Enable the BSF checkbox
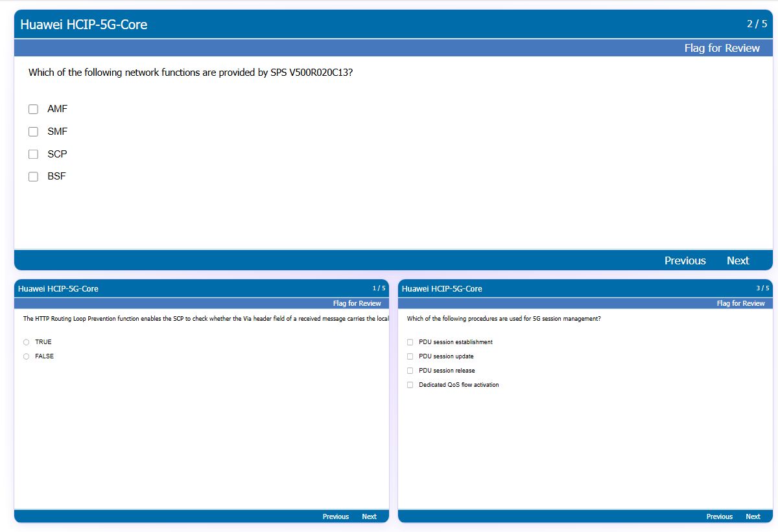The height and width of the screenshot is (532, 778). 33,176
